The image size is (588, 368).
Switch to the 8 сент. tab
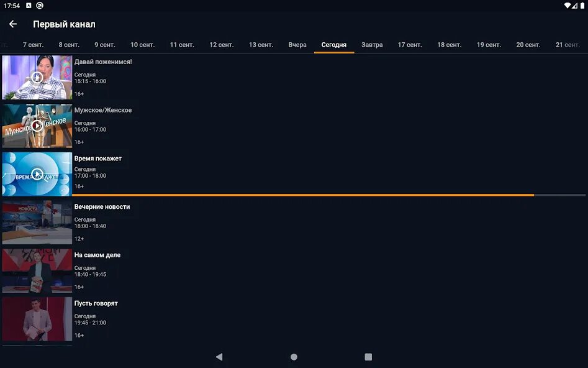pos(69,45)
